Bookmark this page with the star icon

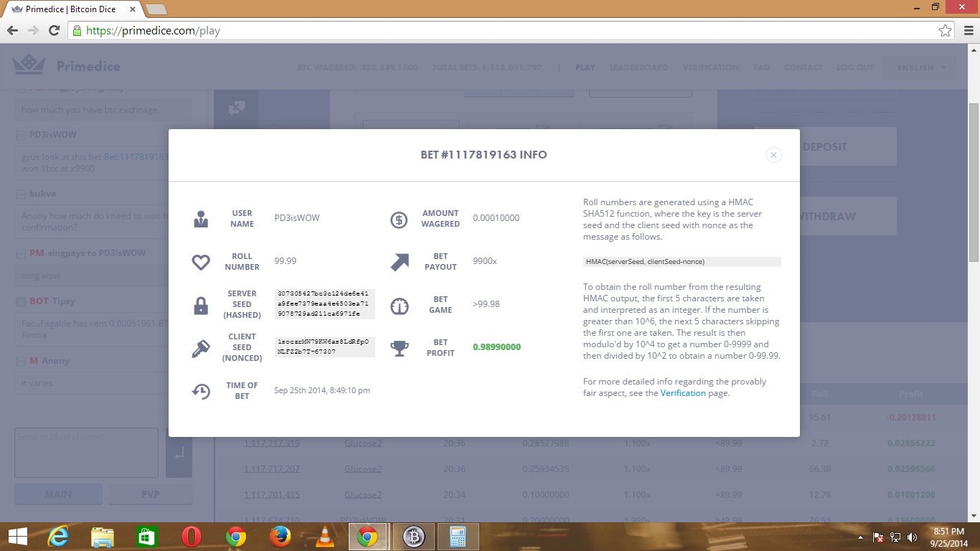[945, 31]
